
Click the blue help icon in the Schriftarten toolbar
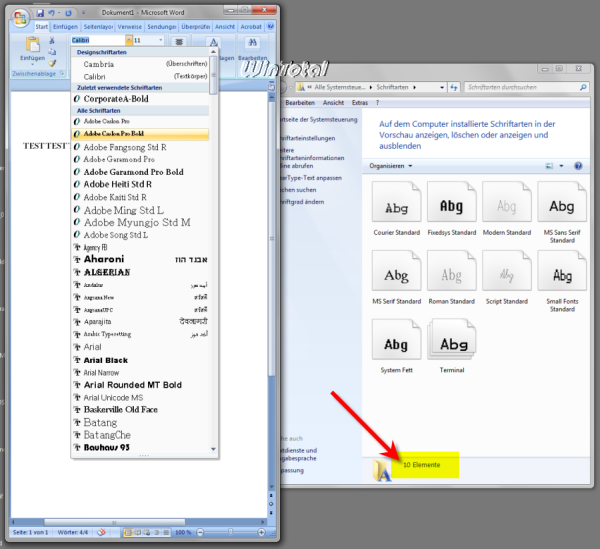tap(578, 166)
